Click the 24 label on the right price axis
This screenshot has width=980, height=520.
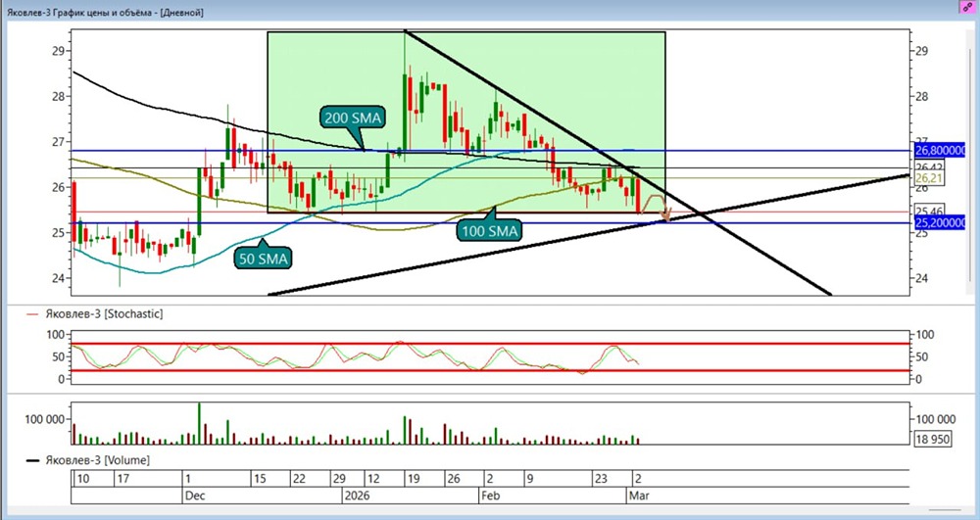coord(921,278)
